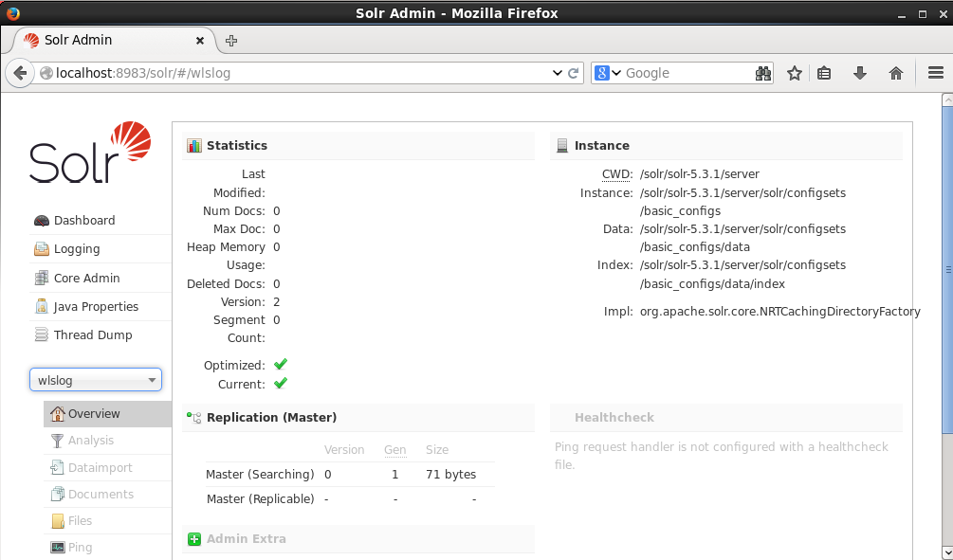Click the Version column header

coord(344,450)
